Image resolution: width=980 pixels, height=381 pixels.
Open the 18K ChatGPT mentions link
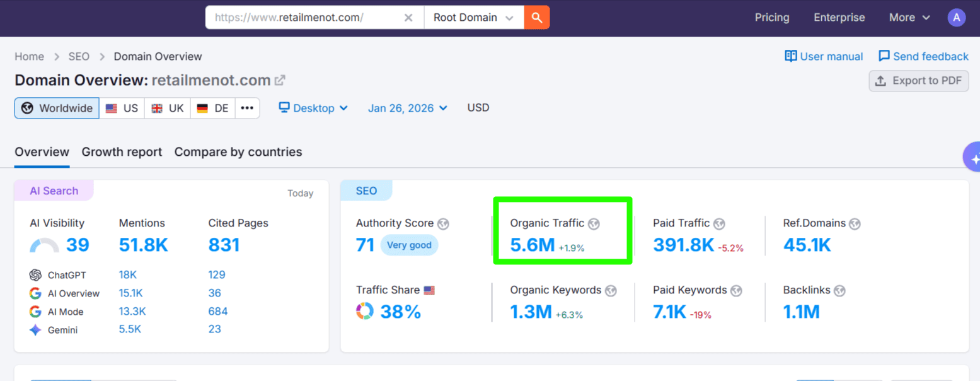pyautogui.click(x=129, y=274)
